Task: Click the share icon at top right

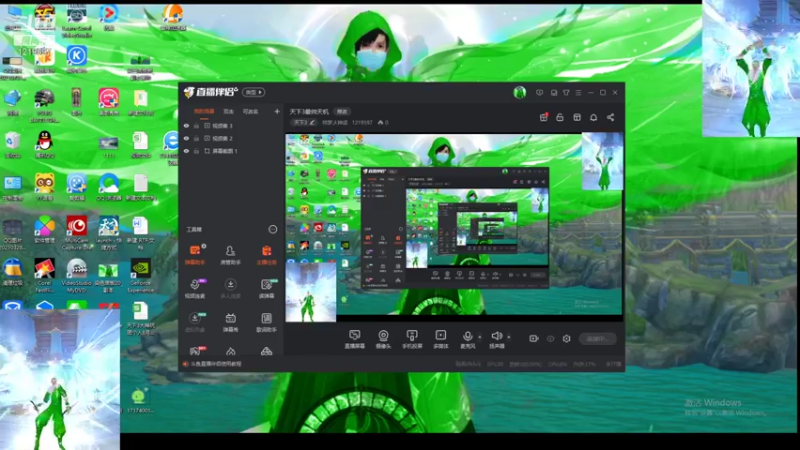Action: click(x=610, y=117)
